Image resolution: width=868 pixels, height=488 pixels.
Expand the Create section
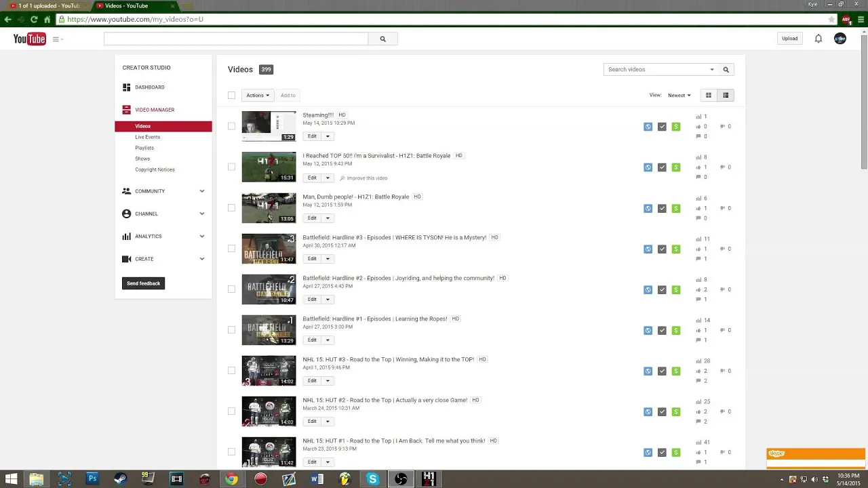pos(201,259)
